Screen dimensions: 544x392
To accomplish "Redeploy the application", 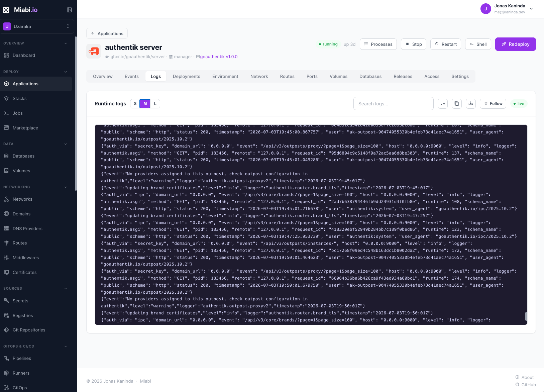I will tap(516, 44).
